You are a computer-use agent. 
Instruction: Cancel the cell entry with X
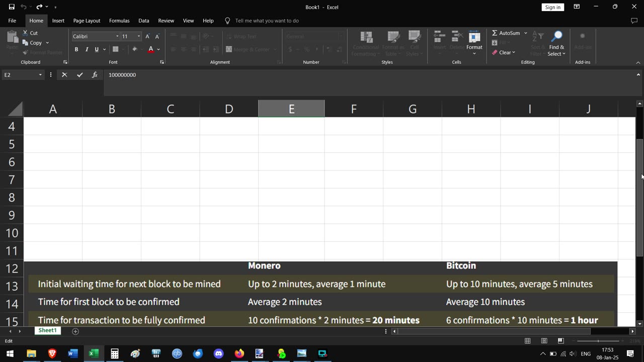coord(64,74)
